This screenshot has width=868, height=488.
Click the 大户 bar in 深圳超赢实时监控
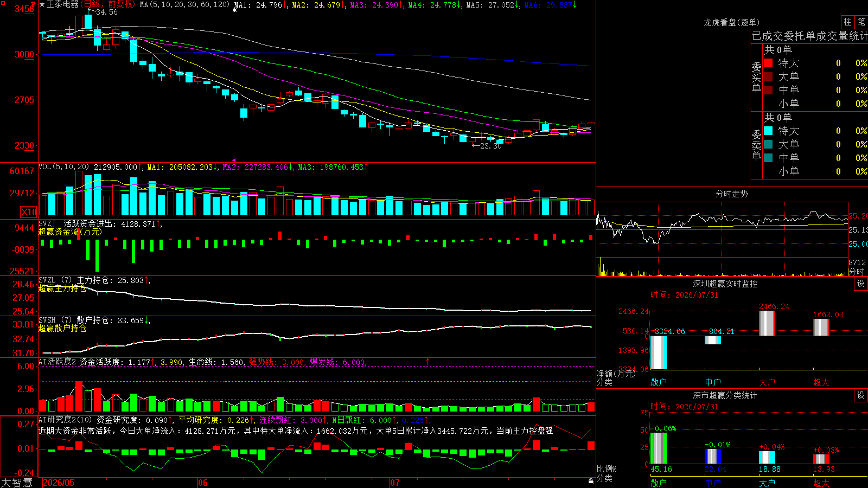pyautogui.click(x=767, y=323)
